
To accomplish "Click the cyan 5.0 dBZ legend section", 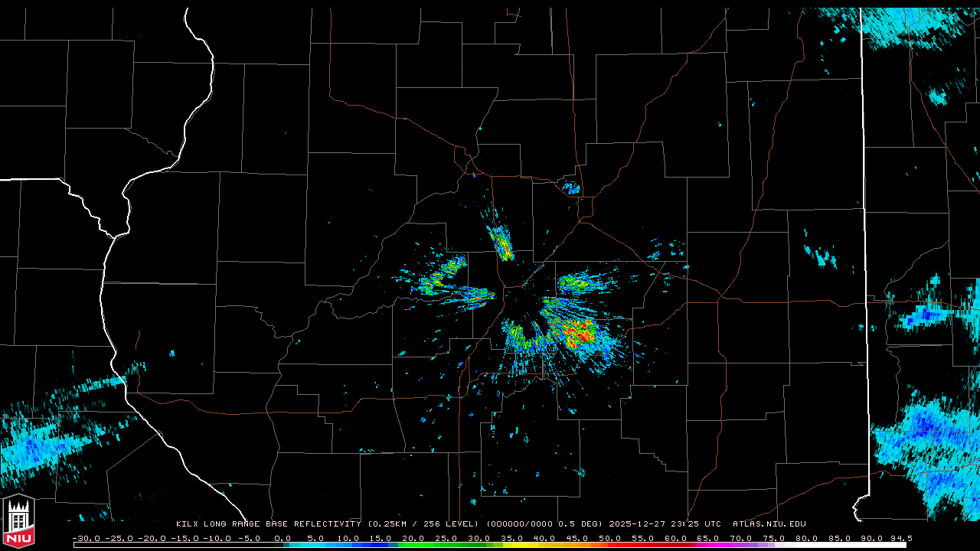I will point(315,545).
